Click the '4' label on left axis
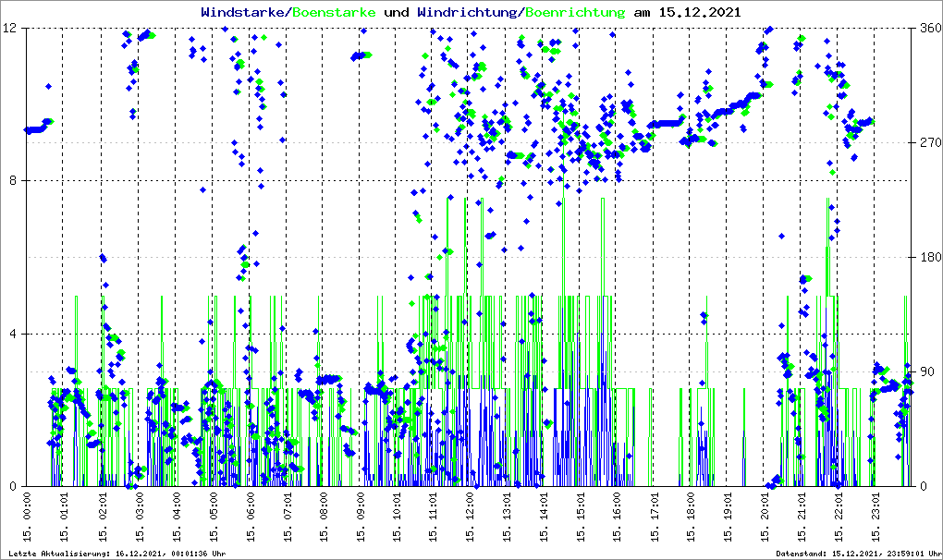Image resolution: width=943 pixels, height=560 pixels. (x=15, y=334)
